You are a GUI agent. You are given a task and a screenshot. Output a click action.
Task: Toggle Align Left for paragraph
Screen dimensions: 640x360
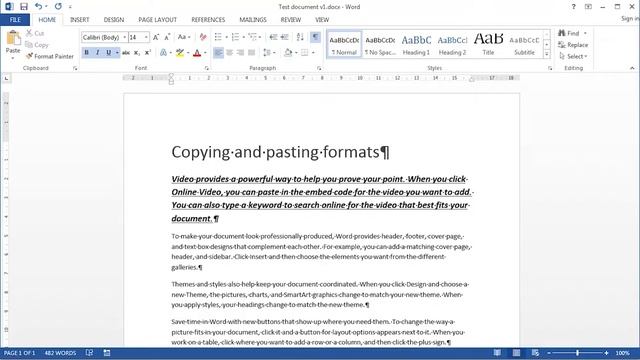point(218,53)
